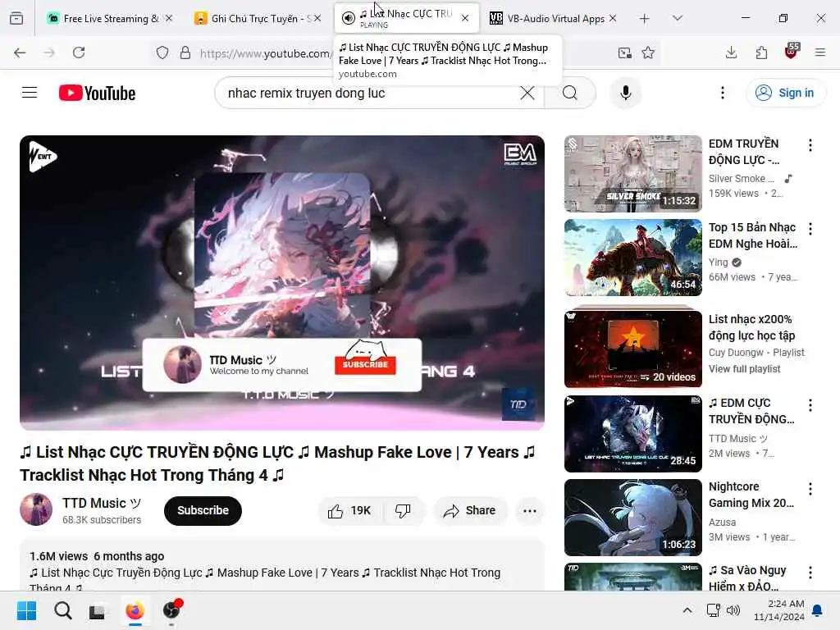
Task: Open OBS Studio from the taskbar
Action: tap(171, 610)
